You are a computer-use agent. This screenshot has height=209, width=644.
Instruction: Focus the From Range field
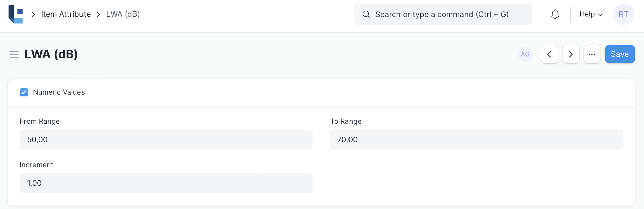pyautogui.click(x=166, y=140)
